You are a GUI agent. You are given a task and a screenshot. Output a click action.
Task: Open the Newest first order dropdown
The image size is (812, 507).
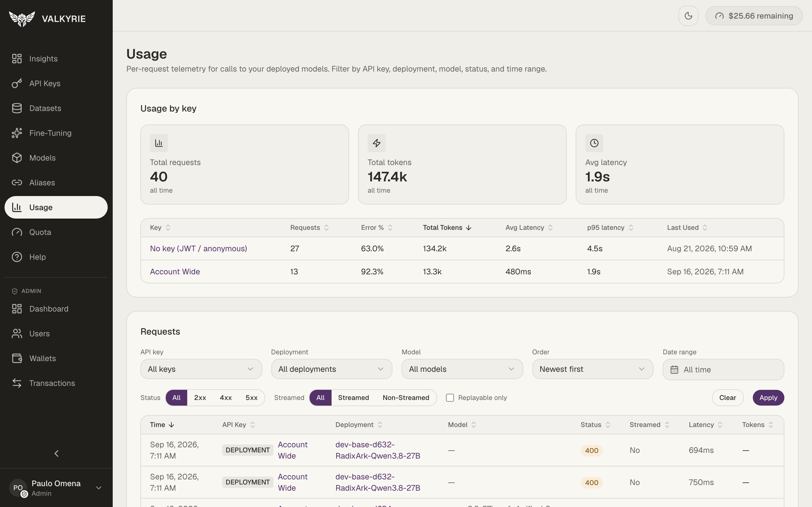(x=593, y=369)
